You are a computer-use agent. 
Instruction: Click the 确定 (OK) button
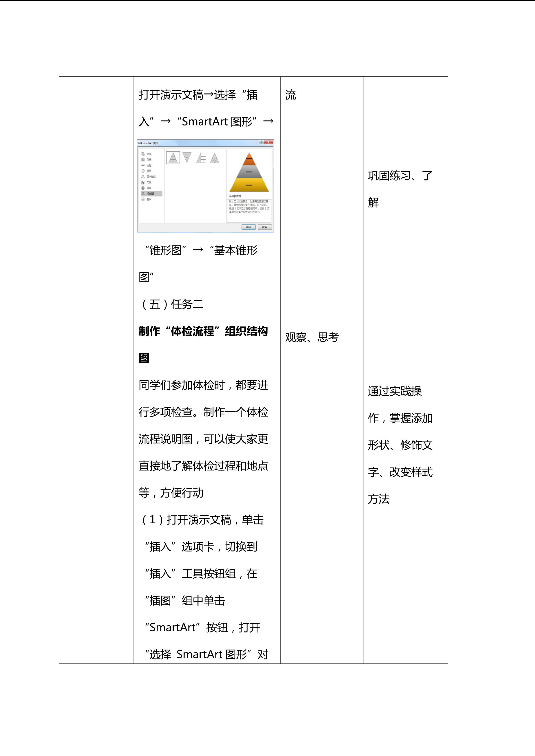248,227
